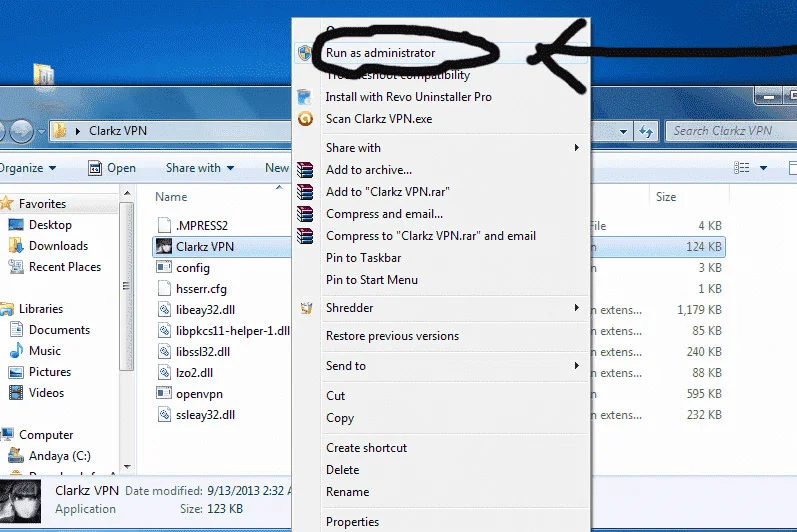Click the config file icon
797x532 pixels.
tap(164, 267)
